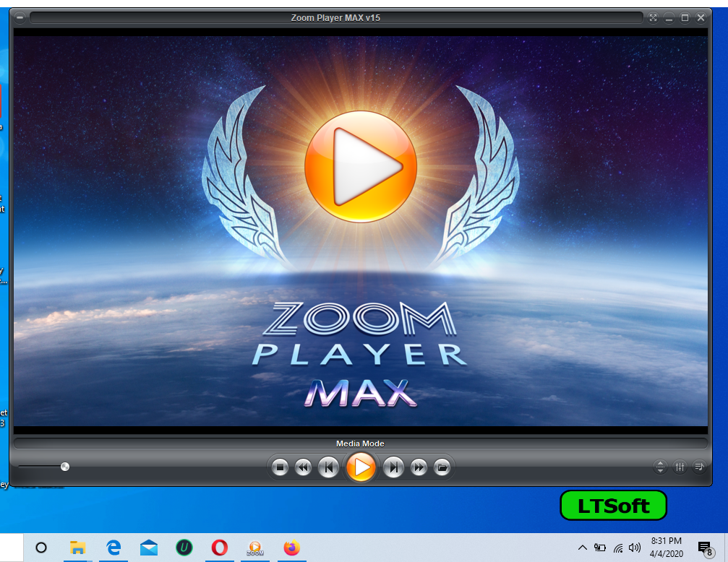
Task: Click the volume slider knob
Action: (x=65, y=467)
